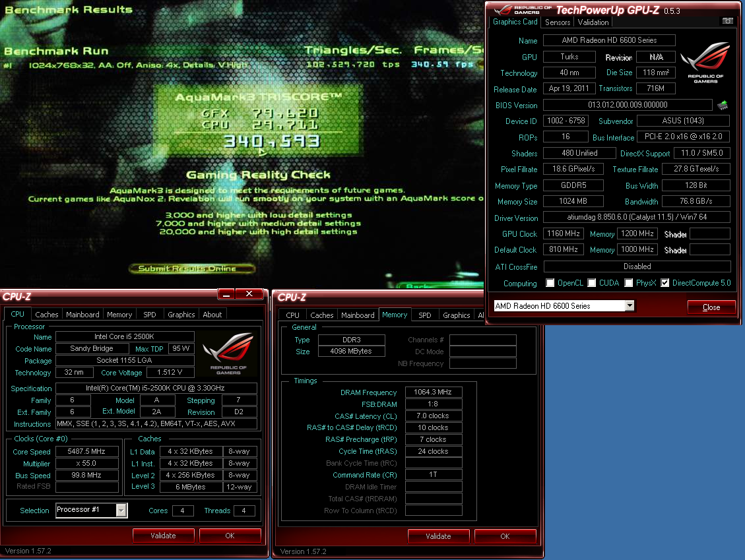
Task: Click the FSB:DRAM ratio value 1:8
Action: pos(433,404)
